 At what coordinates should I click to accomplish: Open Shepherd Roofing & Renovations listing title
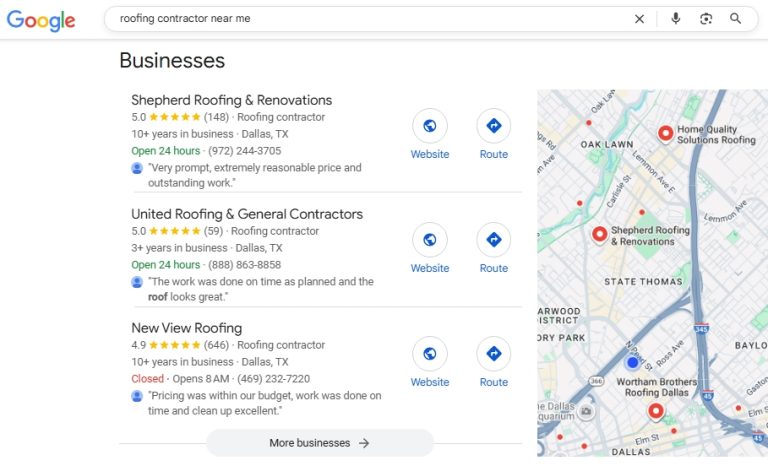[231, 100]
